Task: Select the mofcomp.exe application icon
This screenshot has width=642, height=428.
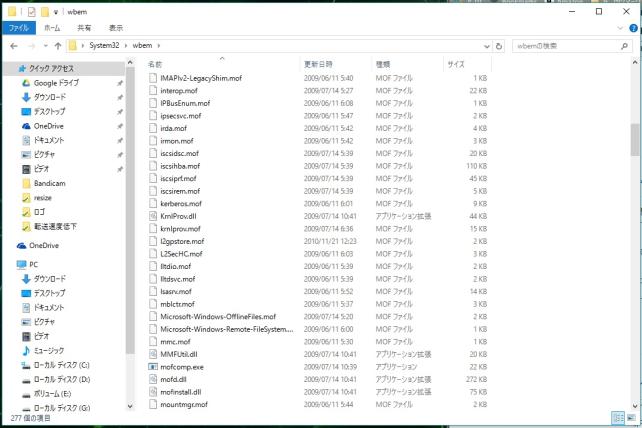Action: click(x=153, y=367)
